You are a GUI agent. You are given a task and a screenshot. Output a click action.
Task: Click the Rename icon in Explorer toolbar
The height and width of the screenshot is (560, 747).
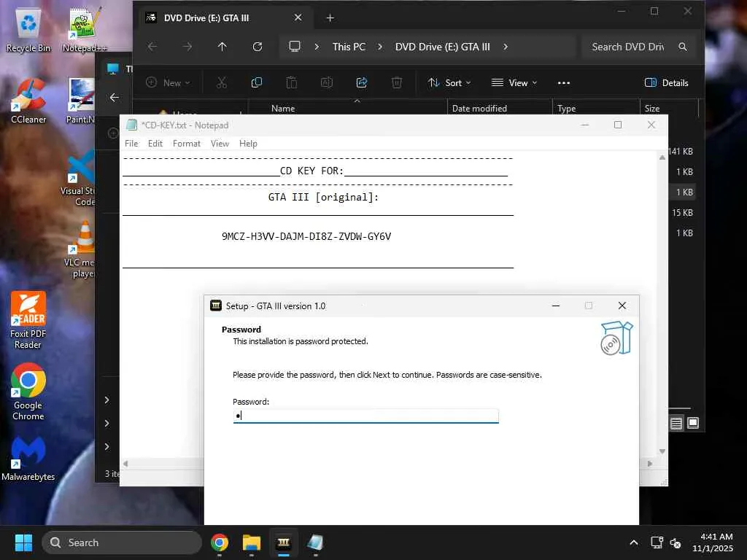(327, 83)
